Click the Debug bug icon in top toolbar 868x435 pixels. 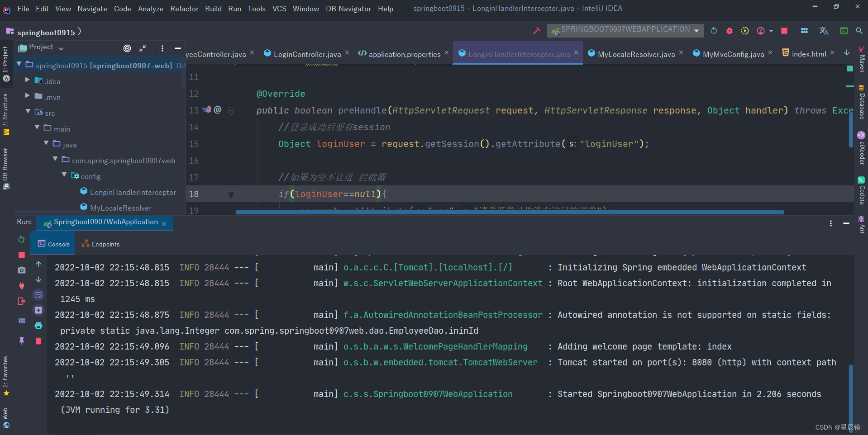click(730, 31)
